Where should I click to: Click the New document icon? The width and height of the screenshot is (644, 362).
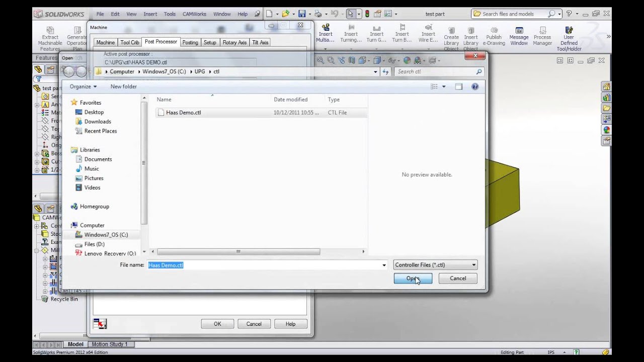(x=270, y=14)
